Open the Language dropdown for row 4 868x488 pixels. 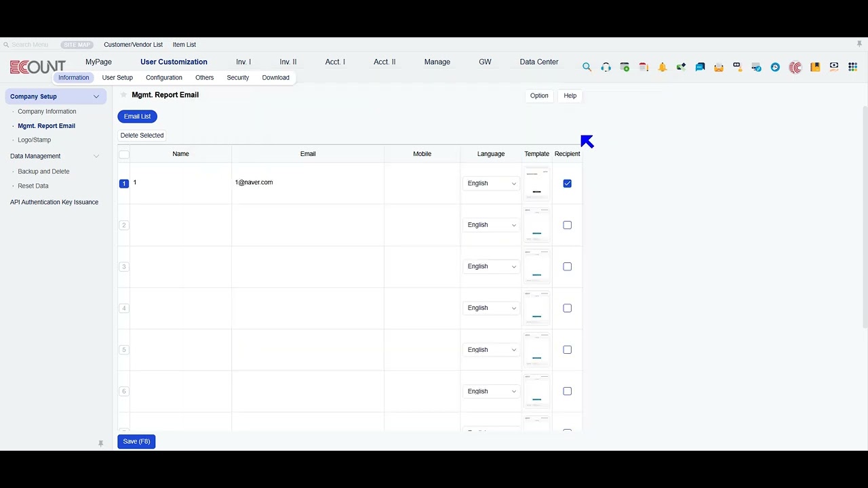click(491, 308)
